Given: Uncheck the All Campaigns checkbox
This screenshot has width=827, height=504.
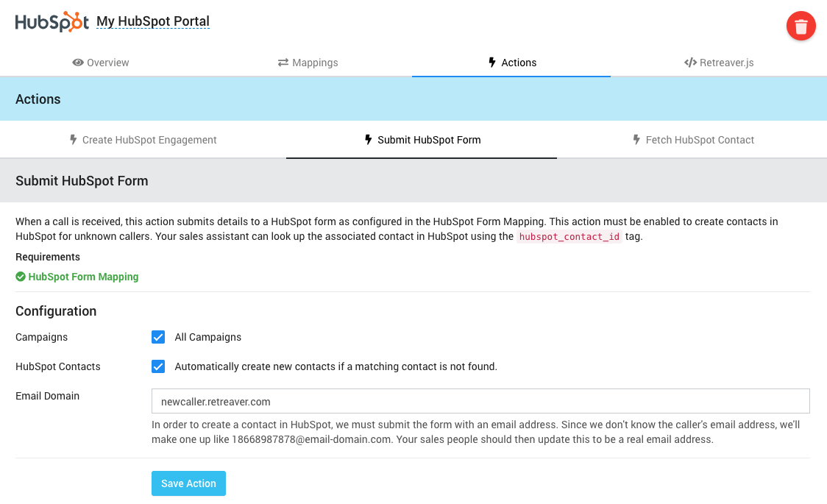Looking at the screenshot, I should click(x=158, y=337).
